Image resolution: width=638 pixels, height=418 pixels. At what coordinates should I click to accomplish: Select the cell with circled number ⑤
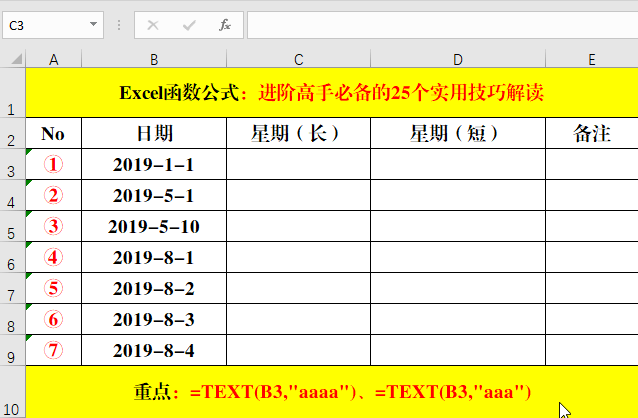[54, 288]
